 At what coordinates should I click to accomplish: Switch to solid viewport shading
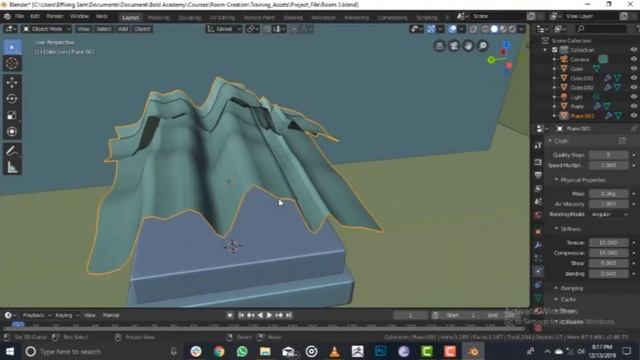(494, 29)
